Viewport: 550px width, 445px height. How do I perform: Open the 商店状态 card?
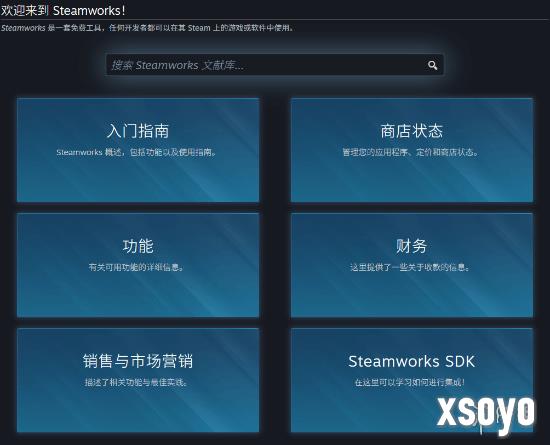coord(412,150)
